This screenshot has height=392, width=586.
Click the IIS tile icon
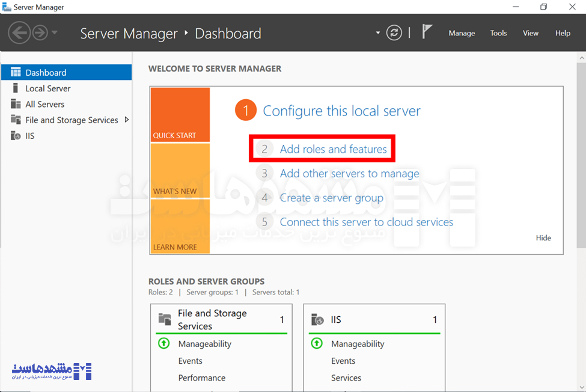pyautogui.click(x=317, y=319)
